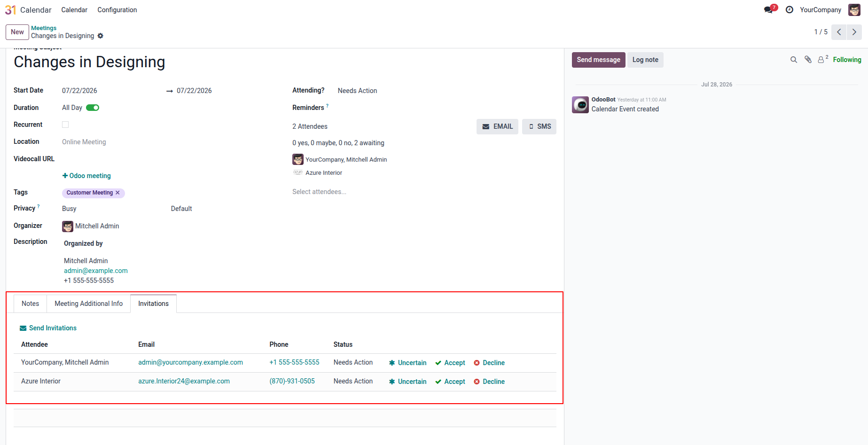Switch to Meeting Additional Info tab
The width and height of the screenshot is (868, 445).
coord(88,304)
